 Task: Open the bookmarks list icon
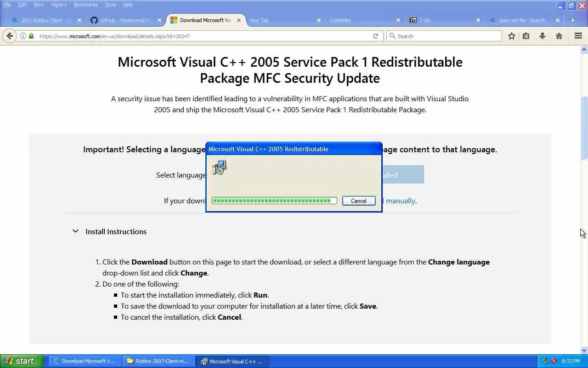point(526,36)
